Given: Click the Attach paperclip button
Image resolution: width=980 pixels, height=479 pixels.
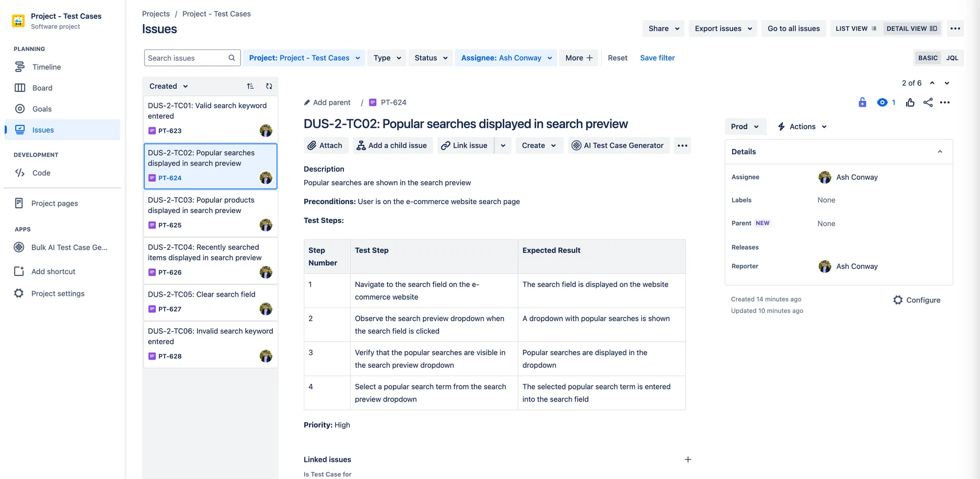Looking at the screenshot, I should click(325, 145).
